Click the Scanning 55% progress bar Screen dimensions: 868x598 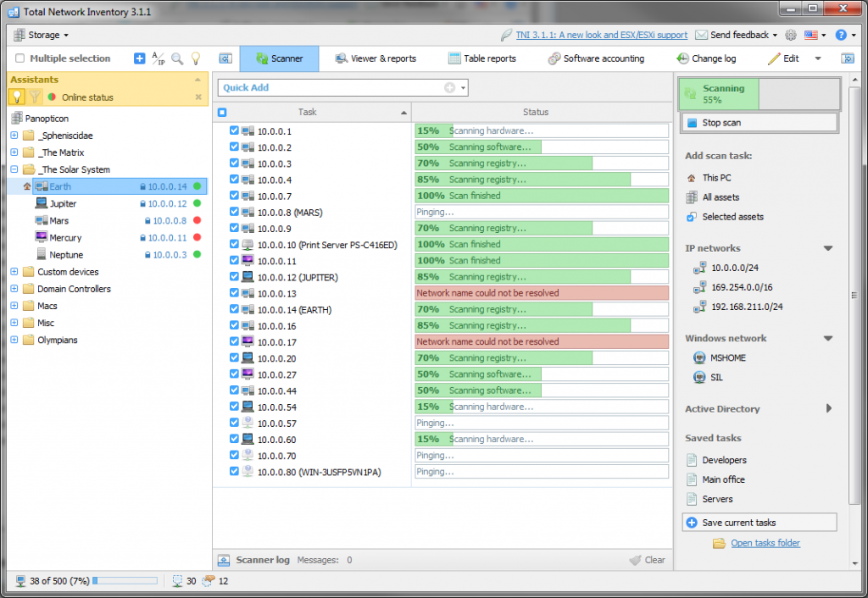coord(759,94)
